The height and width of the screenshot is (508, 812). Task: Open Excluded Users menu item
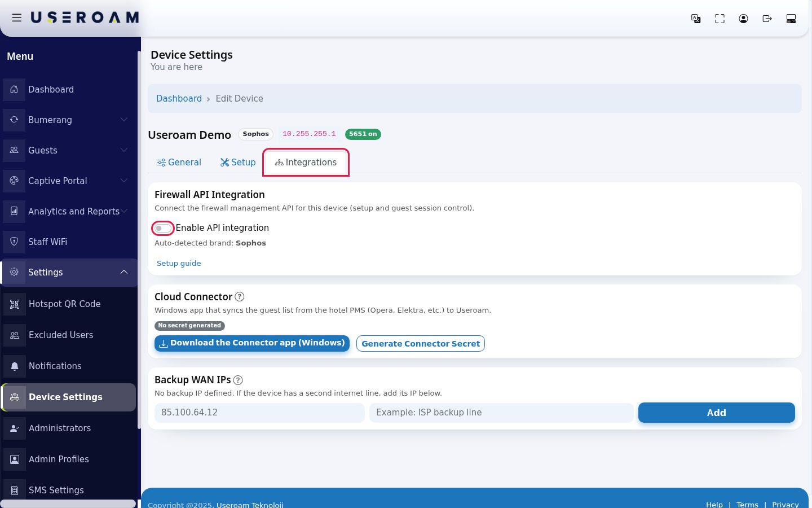(x=69, y=335)
